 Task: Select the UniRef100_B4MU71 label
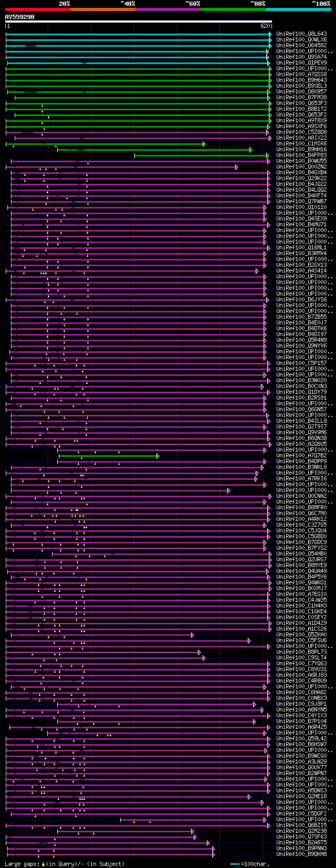301,224
